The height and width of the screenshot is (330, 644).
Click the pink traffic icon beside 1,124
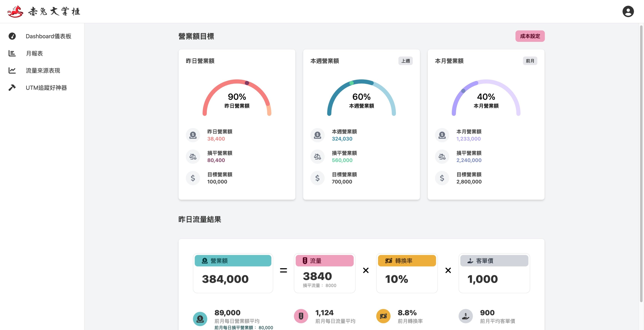pos(301,316)
